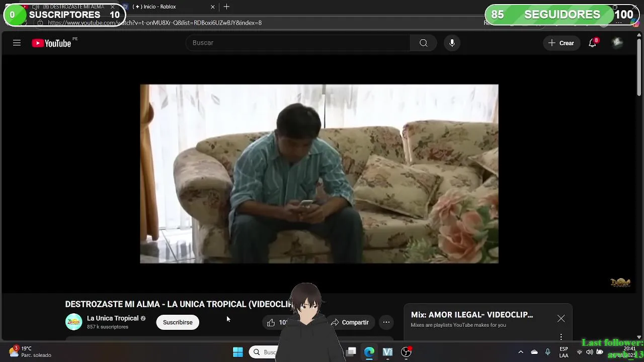Open the notifications bell
644x362 pixels.
pyautogui.click(x=593, y=43)
